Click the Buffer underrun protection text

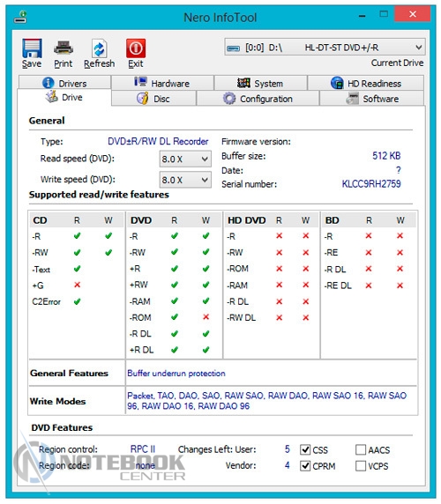tap(176, 374)
